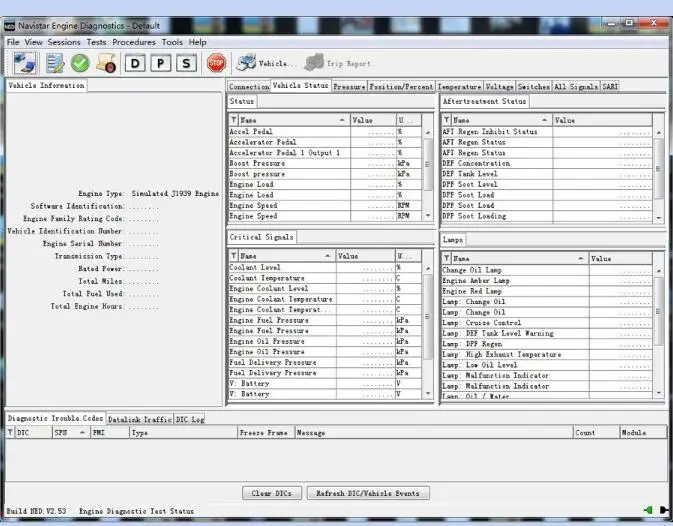Sort Aftertreatment Status by Name column
Image resolution: width=673 pixels, height=526 pixels.
501,120
